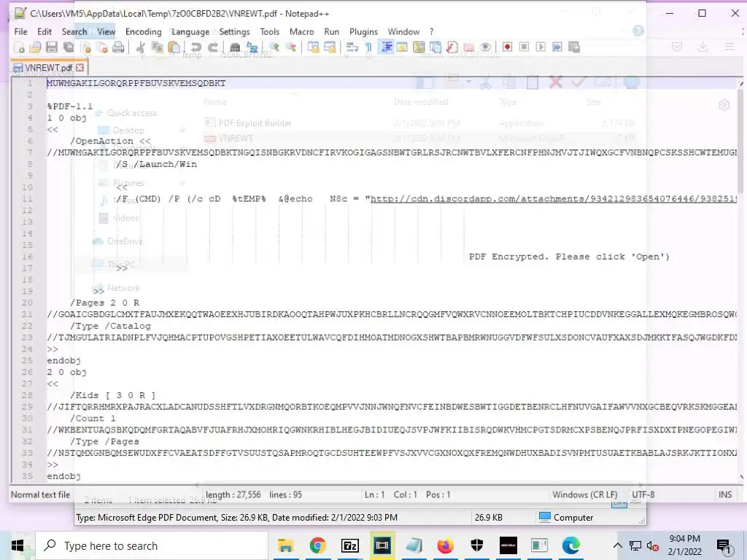The width and height of the screenshot is (747, 560).
Task: Open Folder as Workspace toolbar icon
Action: (452, 47)
